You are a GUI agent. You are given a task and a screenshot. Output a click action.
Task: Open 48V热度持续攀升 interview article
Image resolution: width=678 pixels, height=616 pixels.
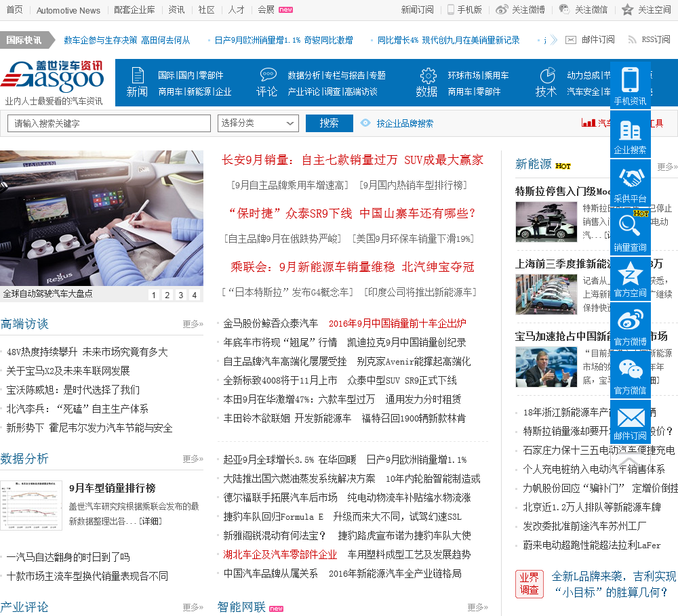point(87,352)
